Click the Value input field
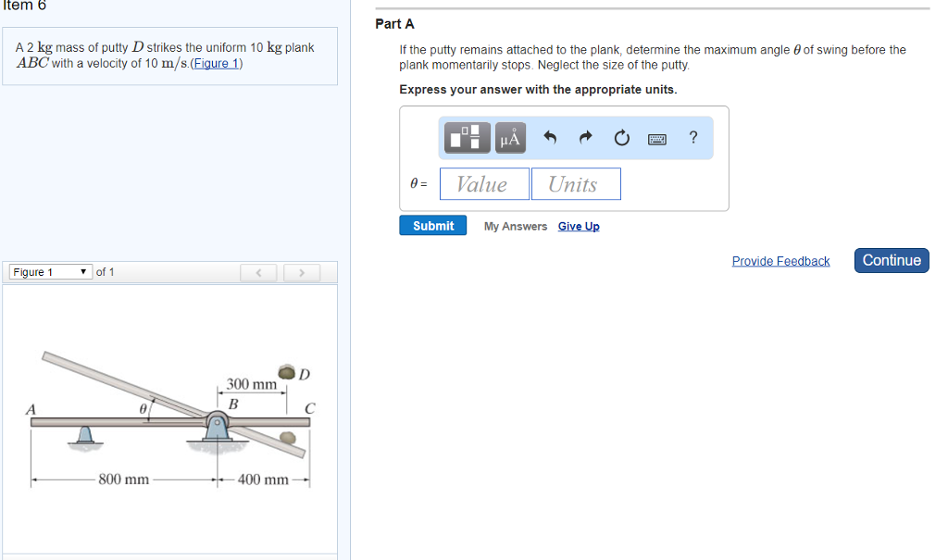Image resolution: width=948 pixels, height=560 pixels. tap(484, 184)
